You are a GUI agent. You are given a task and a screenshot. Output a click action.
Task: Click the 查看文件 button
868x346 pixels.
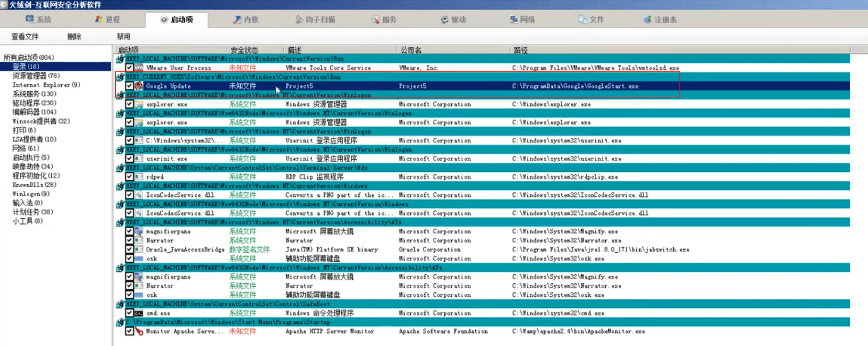[x=25, y=37]
